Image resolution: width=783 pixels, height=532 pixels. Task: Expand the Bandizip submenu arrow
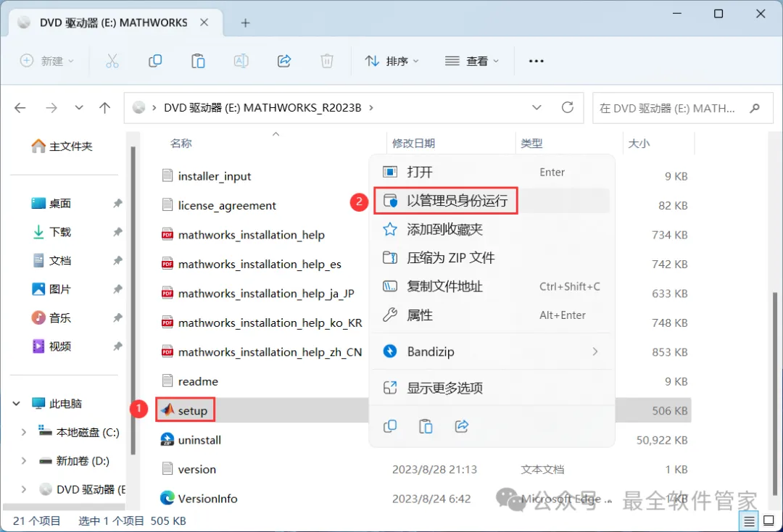[x=595, y=352]
